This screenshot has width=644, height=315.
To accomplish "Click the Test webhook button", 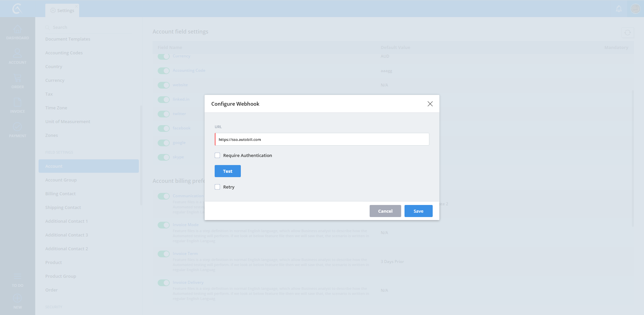I will [x=227, y=171].
